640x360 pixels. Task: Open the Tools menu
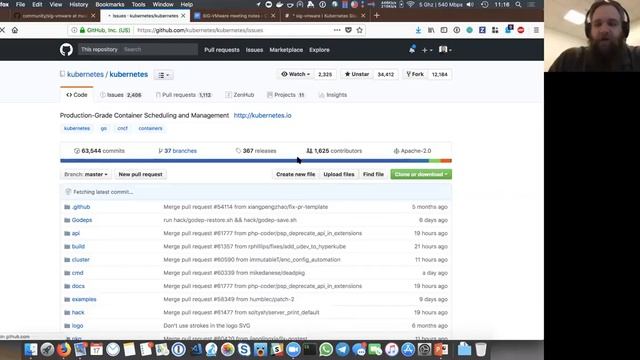(138, 4)
